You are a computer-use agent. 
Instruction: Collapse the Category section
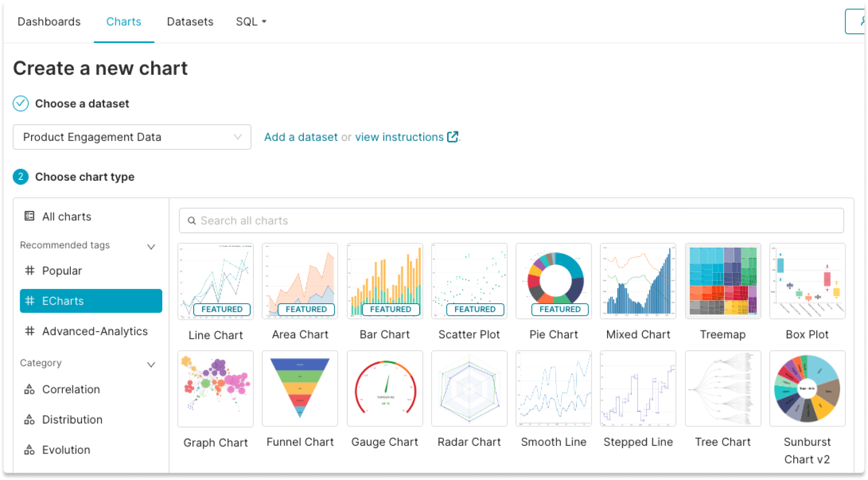pos(151,364)
